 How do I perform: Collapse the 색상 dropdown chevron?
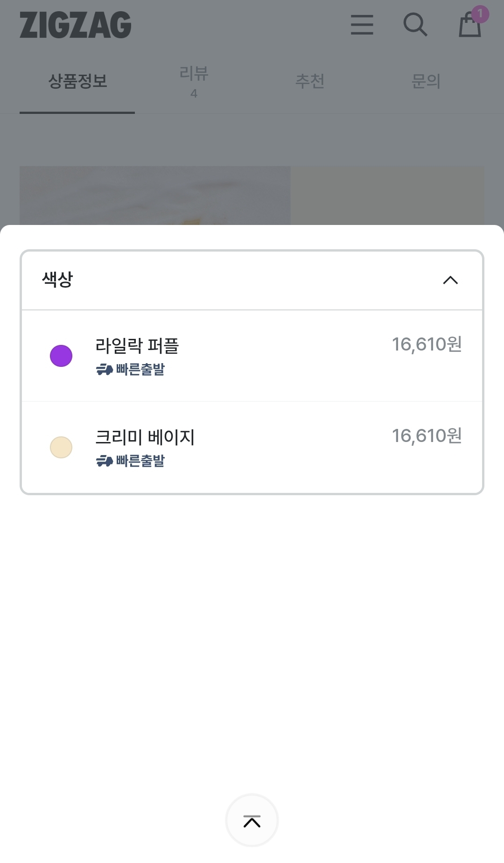[450, 280]
